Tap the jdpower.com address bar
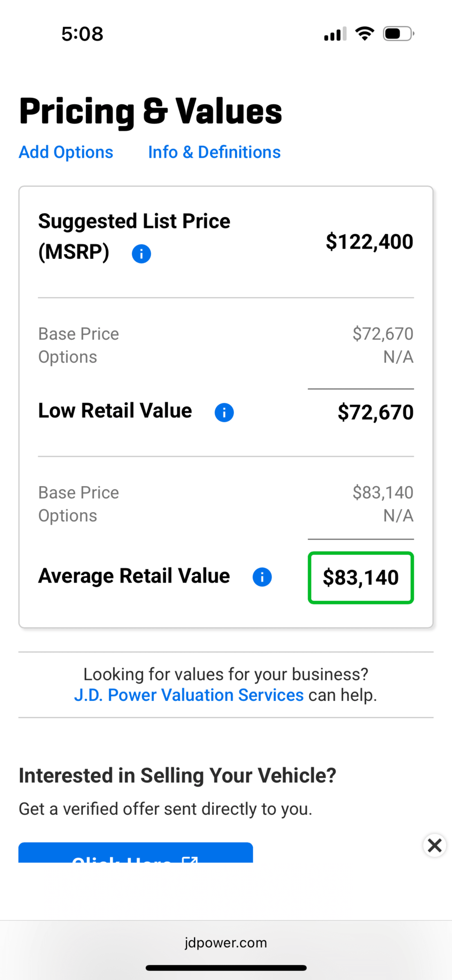Screen dimensions: 452x980 [x=226, y=943]
